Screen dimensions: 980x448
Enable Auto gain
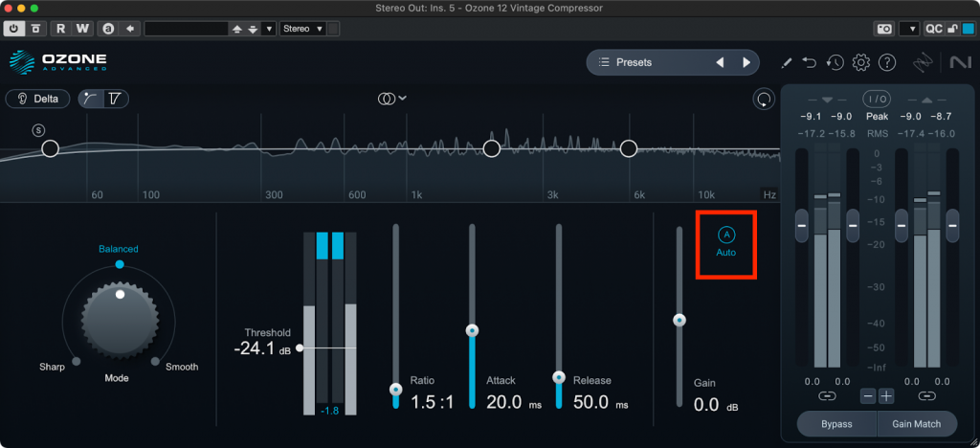coord(726,242)
